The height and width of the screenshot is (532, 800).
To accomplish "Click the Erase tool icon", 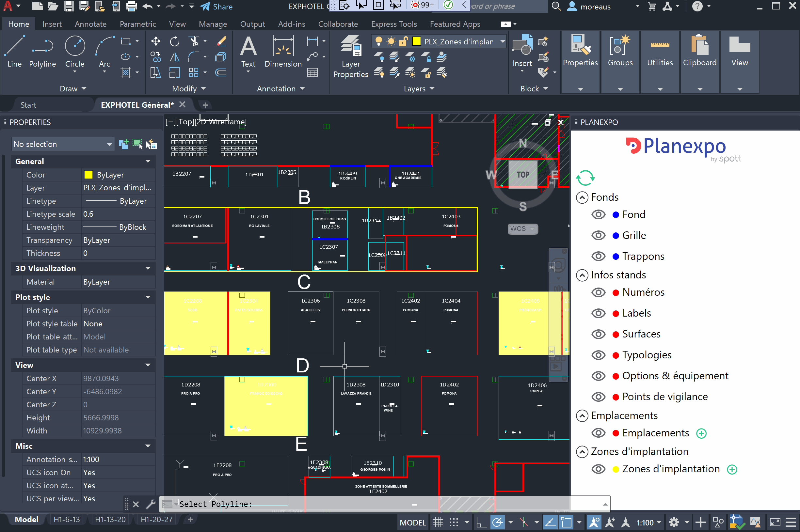I will (x=221, y=41).
